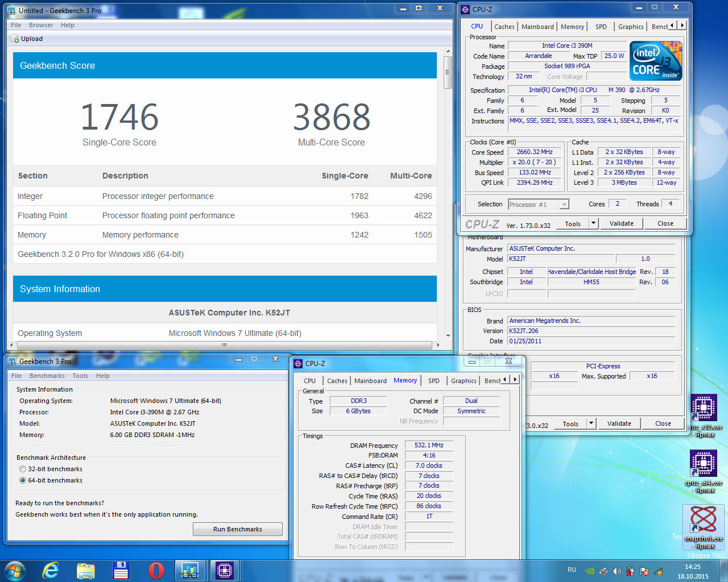Viewport: 728px width, 582px height.
Task: Open the Benchmarks menu in Geekbench 3 Pro
Action: 47,376
